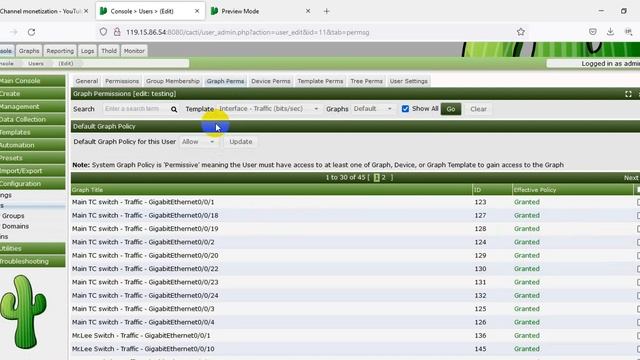Click into the search term input field

click(x=135, y=109)
